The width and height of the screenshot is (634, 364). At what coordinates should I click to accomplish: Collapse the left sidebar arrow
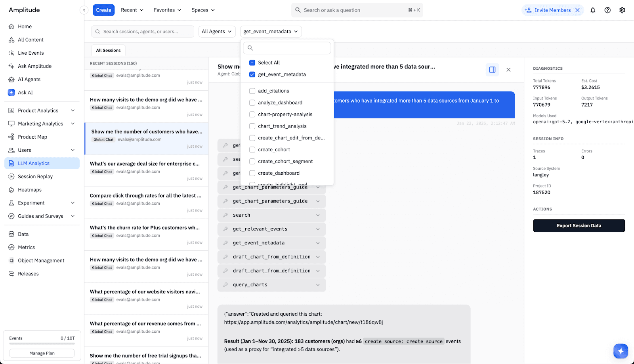click(x=84, y=10)
